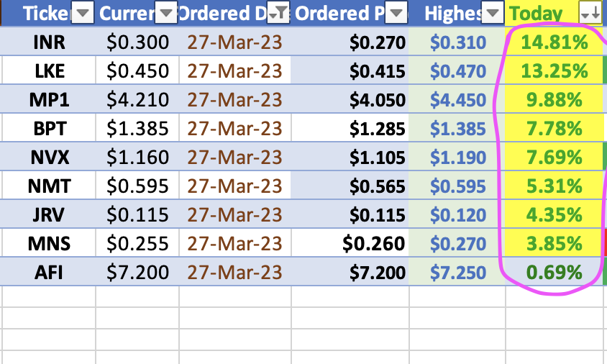Click the $0.255 current price cell
607x364 pixels.
(137, 243)
